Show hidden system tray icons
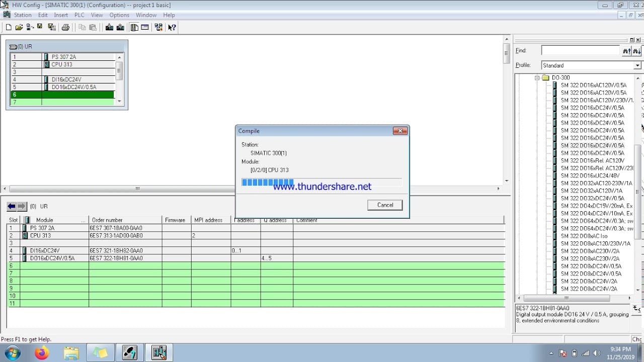This screenshot has height=362, width=644. point(551,353)
